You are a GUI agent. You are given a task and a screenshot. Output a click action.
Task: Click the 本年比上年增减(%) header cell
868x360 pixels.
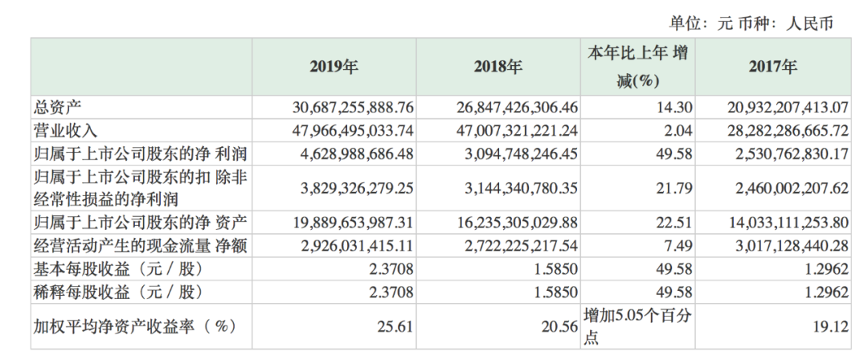point(638,67)
